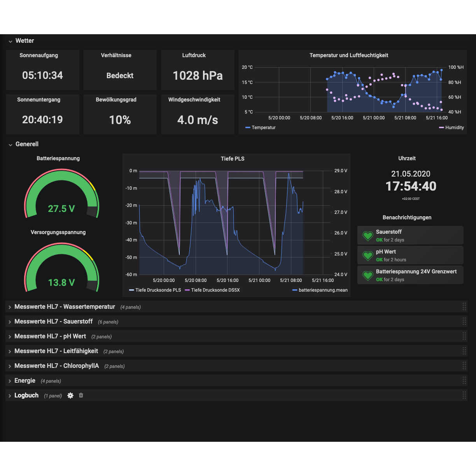Screen dimensions: 476x476
Task: Click the heart icon for Batteriespannung 24V Grenzwert
Action: click(367, 275)
